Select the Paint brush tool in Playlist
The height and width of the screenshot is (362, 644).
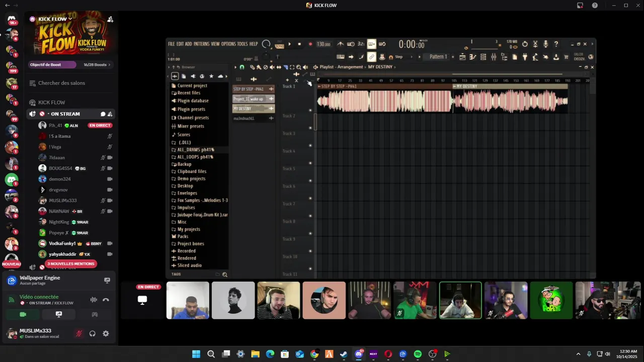click(x=259, y=67)
